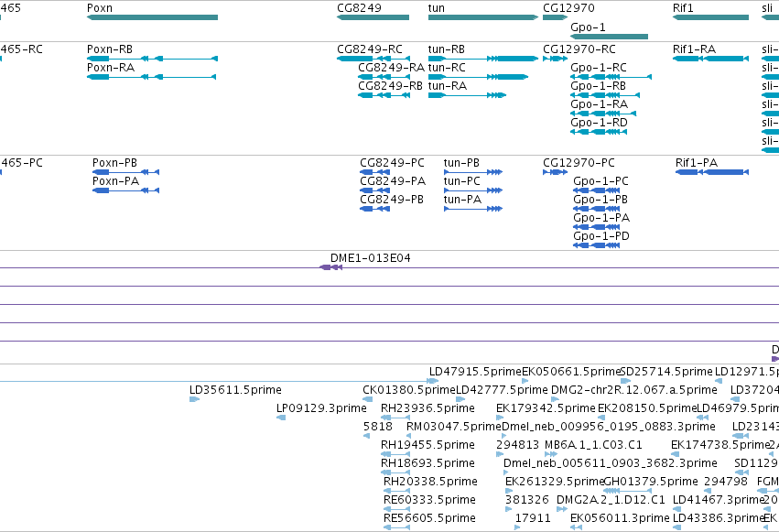Click the DME1-013E04 feature
Screen dimensions: 779x532
coord(330,267)
